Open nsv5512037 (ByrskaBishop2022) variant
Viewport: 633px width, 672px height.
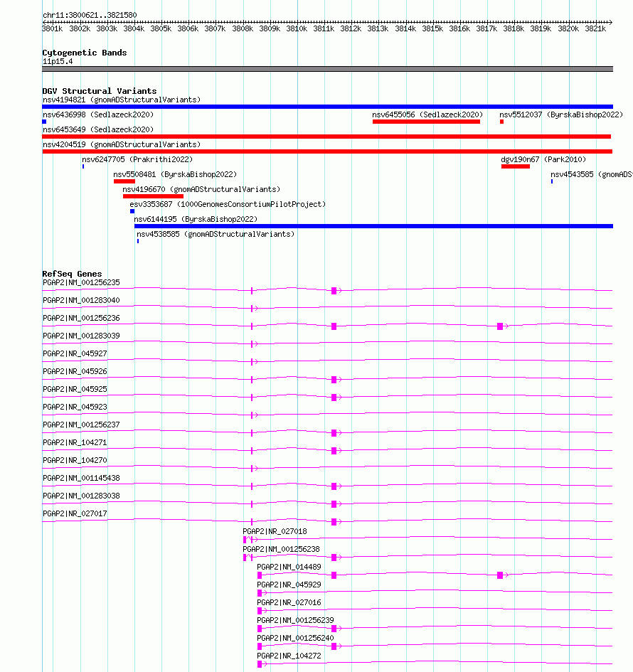[x=561, y=115]
